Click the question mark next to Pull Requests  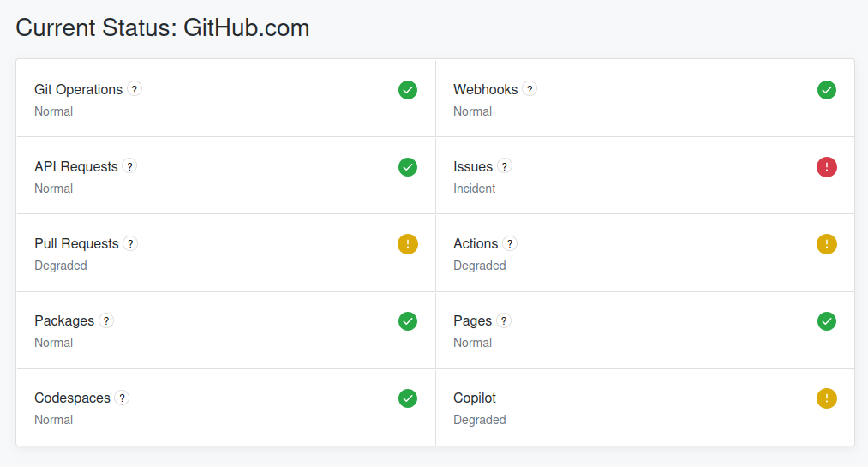pos(130,243)
